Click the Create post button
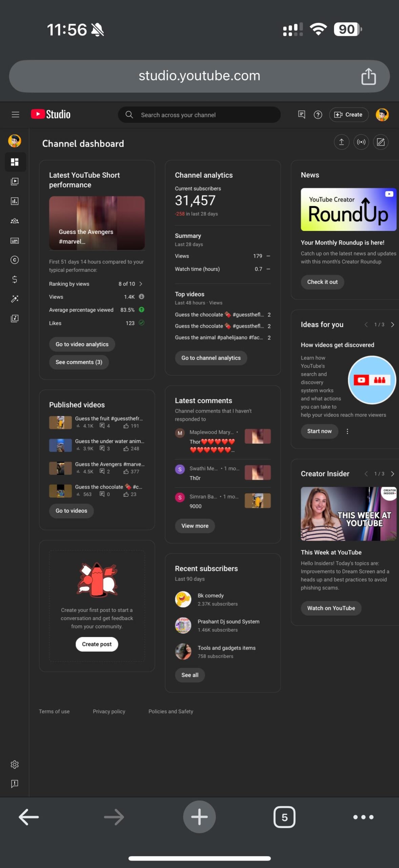The height and width of the screenshot is (868, 399). click(97, 644)
